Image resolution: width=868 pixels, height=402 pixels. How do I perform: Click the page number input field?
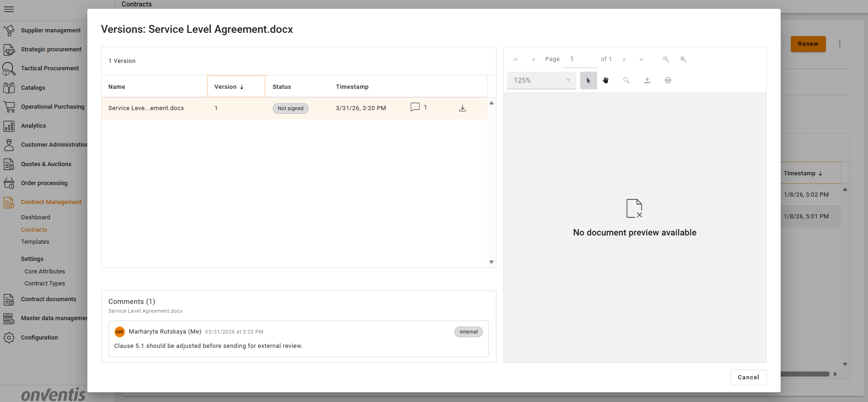[580, 59]
